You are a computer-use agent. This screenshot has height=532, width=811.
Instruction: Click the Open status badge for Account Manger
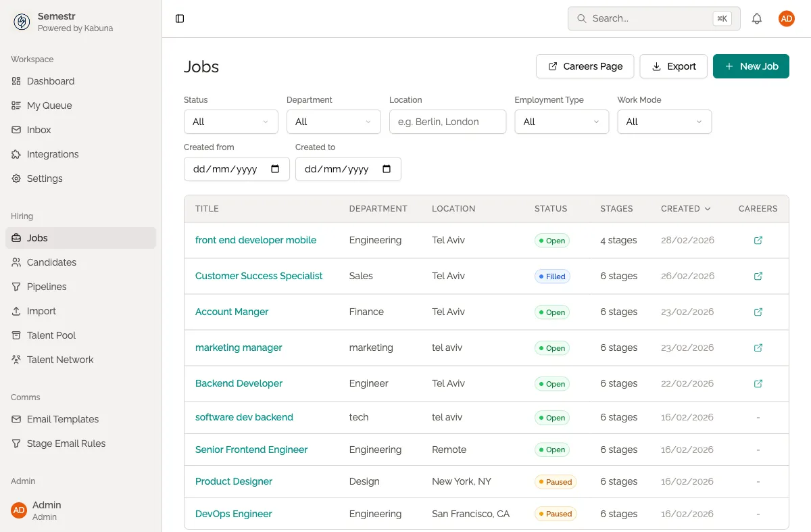point(551,312)
